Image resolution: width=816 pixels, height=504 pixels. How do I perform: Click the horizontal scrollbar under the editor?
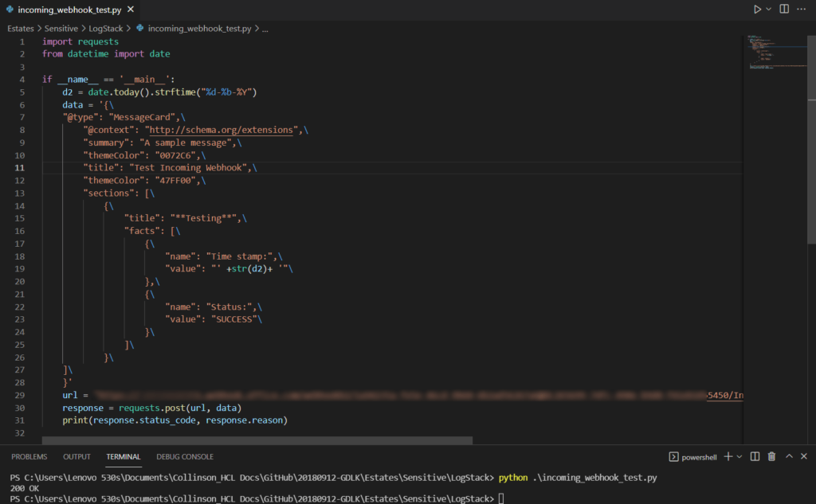click(257, 440)
